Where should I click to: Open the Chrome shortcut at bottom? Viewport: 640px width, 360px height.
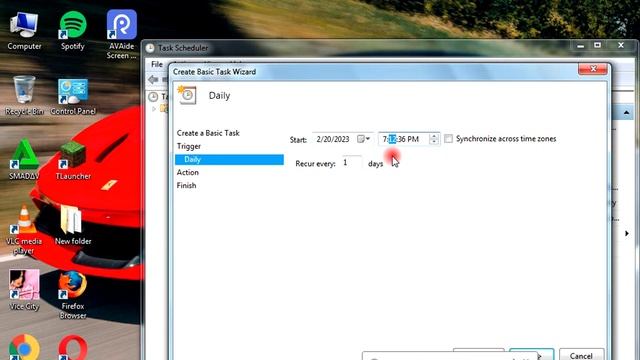[24, 347]
